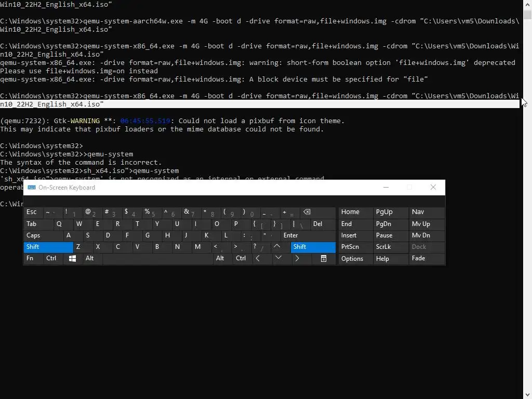
Task: Click the left arrow key
Action: [x=258, y=259]
